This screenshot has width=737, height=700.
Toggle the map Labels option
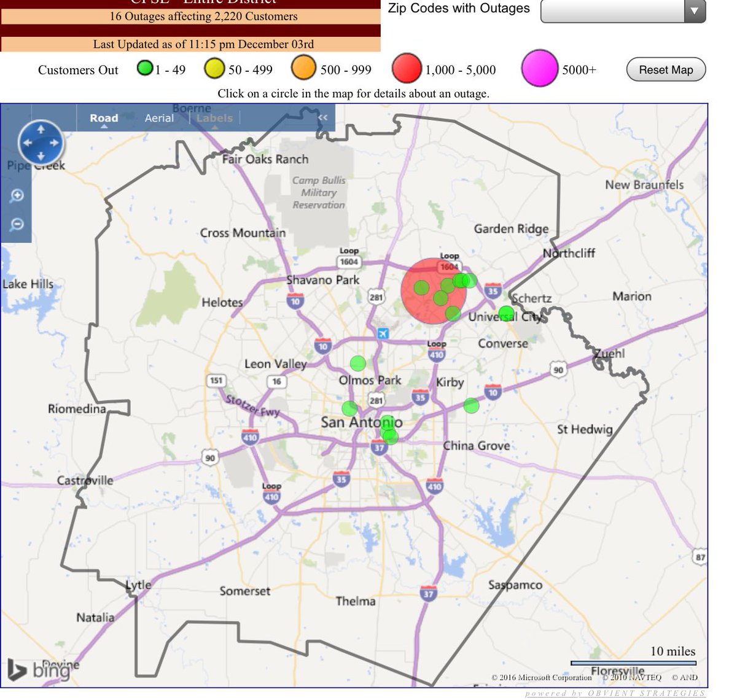click(x=215, y=118)
